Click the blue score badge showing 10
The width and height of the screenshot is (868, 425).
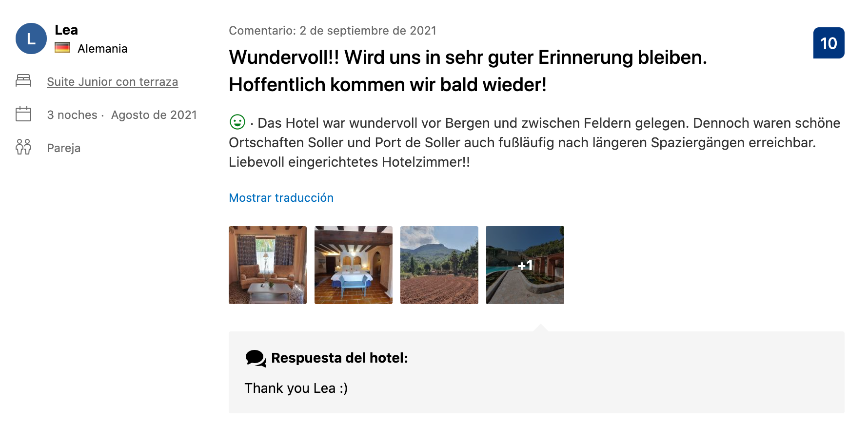click(829, 43)
